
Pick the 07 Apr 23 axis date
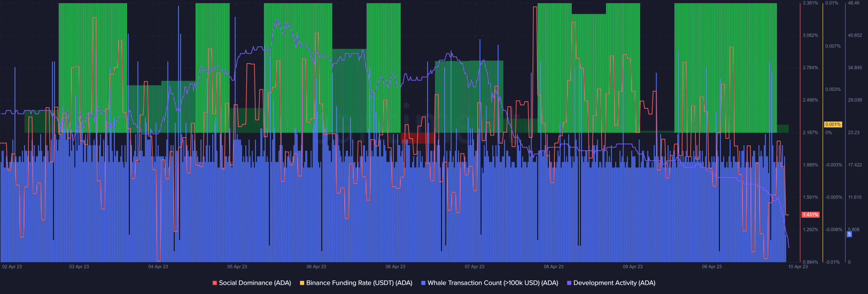474,267
